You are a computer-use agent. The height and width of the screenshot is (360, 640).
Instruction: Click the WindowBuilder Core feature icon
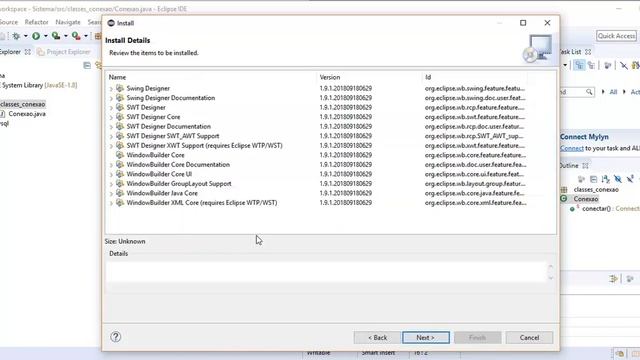coord(120,155)
